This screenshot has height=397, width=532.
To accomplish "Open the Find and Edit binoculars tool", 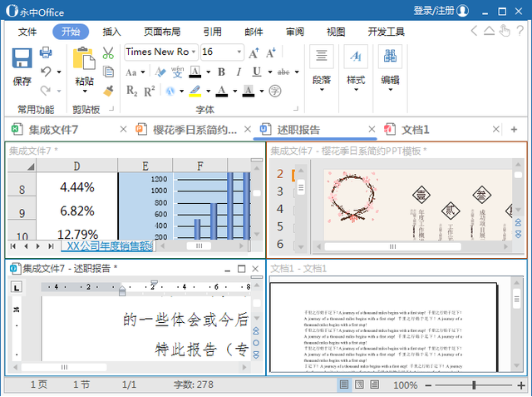I will tap(390, 57).
